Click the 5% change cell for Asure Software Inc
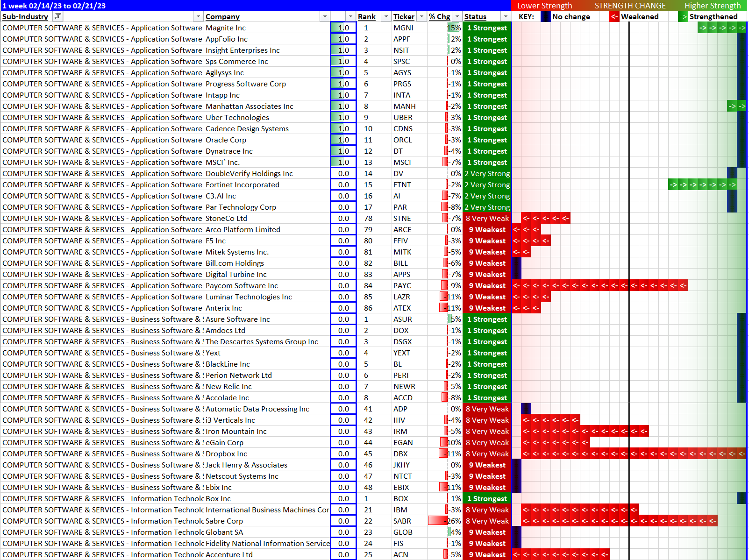The image size is (749, 560). (445, 319)
